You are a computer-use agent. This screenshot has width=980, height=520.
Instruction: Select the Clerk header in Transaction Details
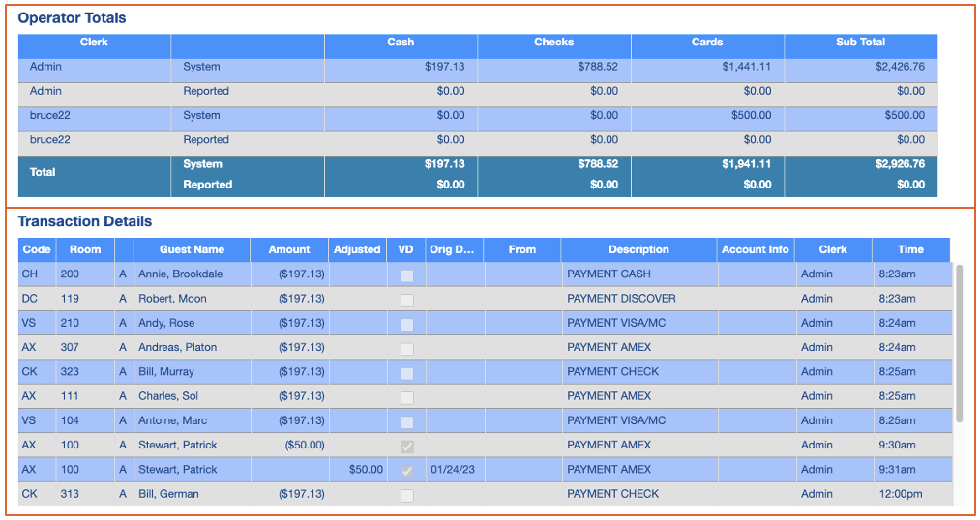(833, 249)
